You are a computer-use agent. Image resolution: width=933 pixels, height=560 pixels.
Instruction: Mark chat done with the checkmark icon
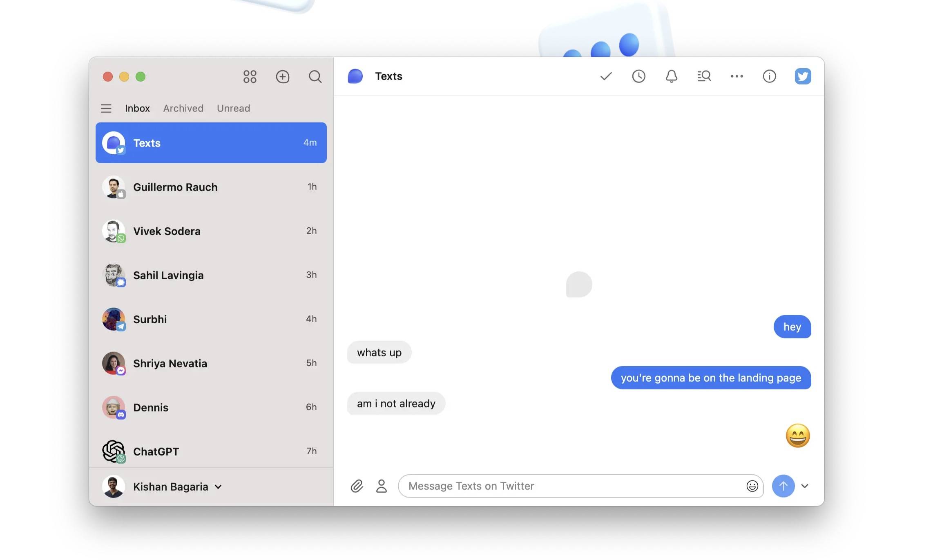point(606,76)
